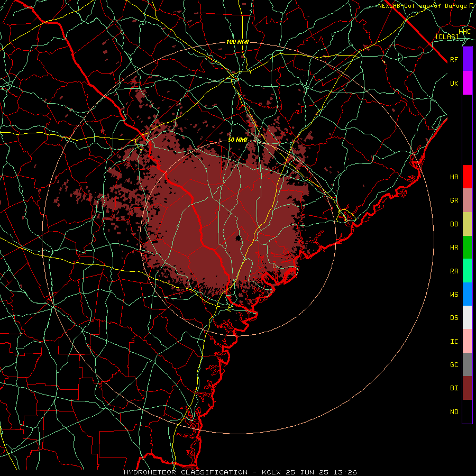Click the UK legend label

[x=454, y=83]
